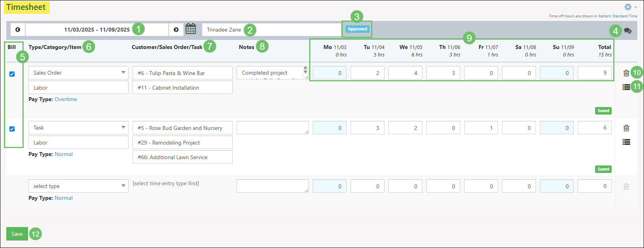Click Tuesday hours field in Task row
Screen dimensions: 644x248
point(368,128)
